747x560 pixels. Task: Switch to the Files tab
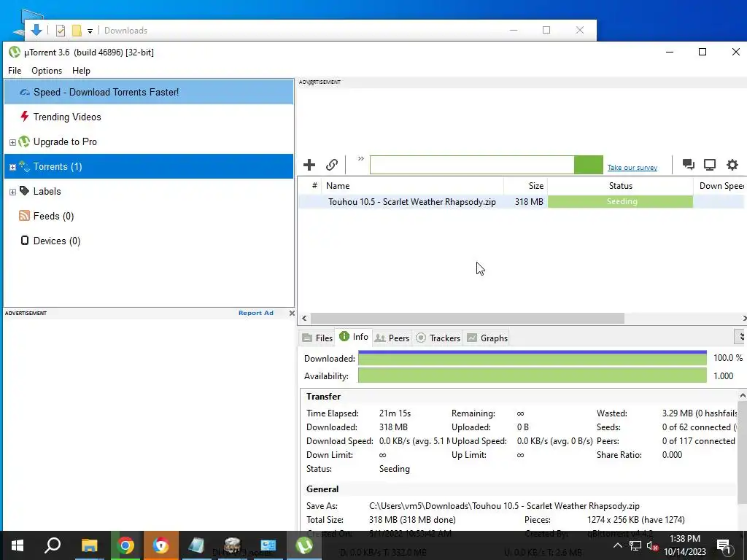pyautogui.click(x=317, y=338)
